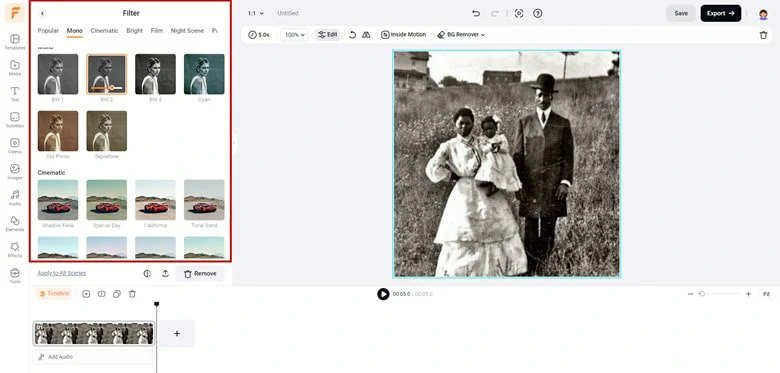Image resolution: width=780 pixels, height=373 pixels.
Task: Delete the selected image with toolbar trash icon
Action: tap(763, 35)
